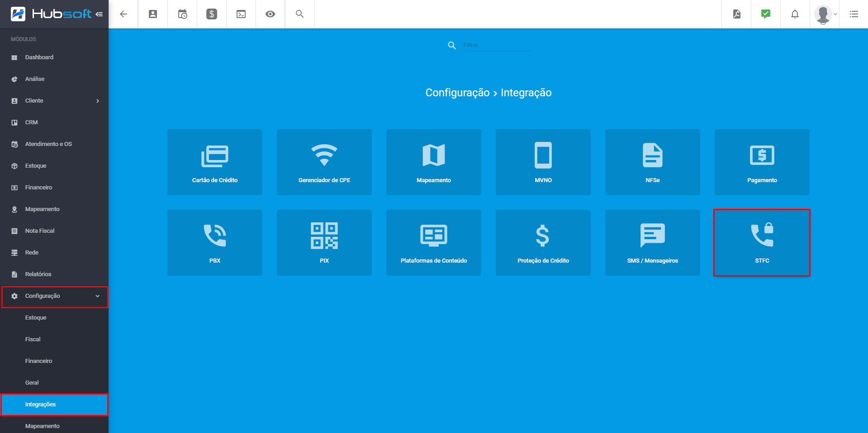The image size is (868, 433).
Task: Open the Gerenciador de CPE tile
Action: click(x=324, y=162)
